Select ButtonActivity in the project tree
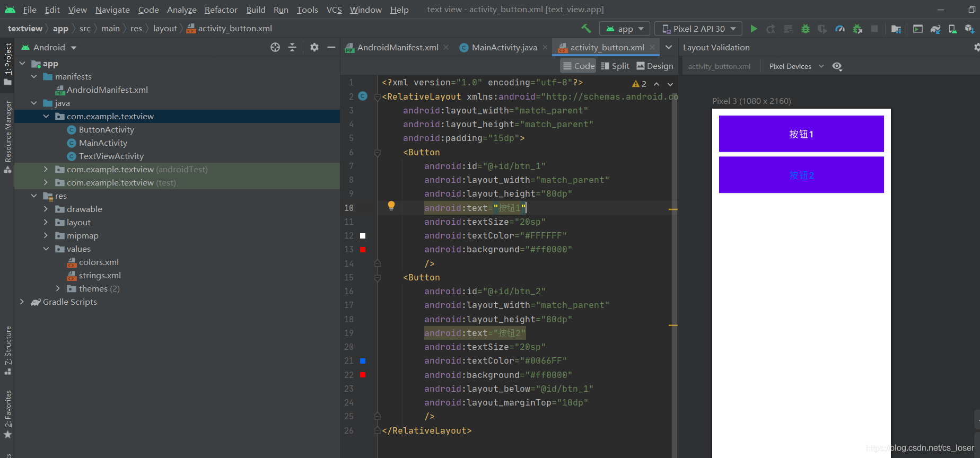 point(106,129)
